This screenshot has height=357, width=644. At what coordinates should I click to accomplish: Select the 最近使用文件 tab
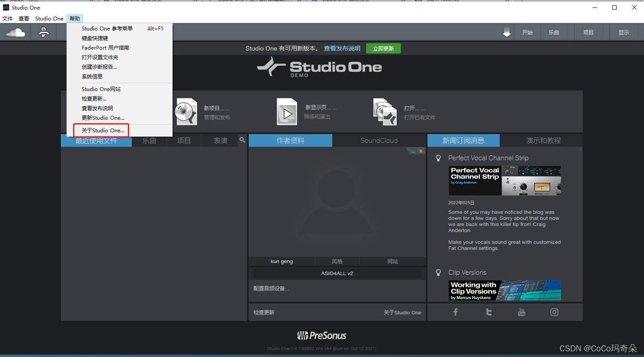(x=97, y=141)
